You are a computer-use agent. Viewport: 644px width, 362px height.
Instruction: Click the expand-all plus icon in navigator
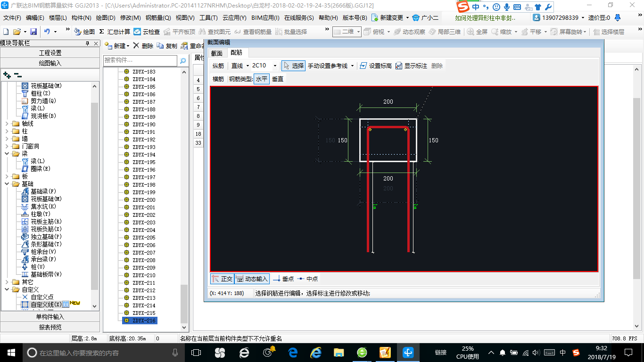(x=7, y=74)
